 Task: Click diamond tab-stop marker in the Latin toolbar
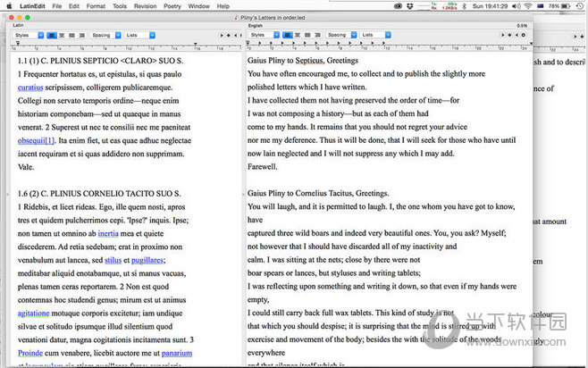click(229, 35)
